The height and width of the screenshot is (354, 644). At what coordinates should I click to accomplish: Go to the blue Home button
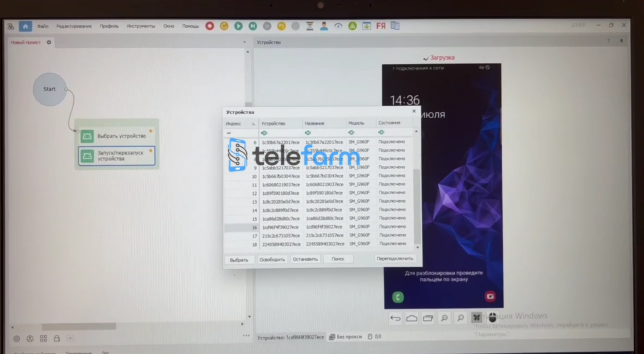(x=25, y=27)
